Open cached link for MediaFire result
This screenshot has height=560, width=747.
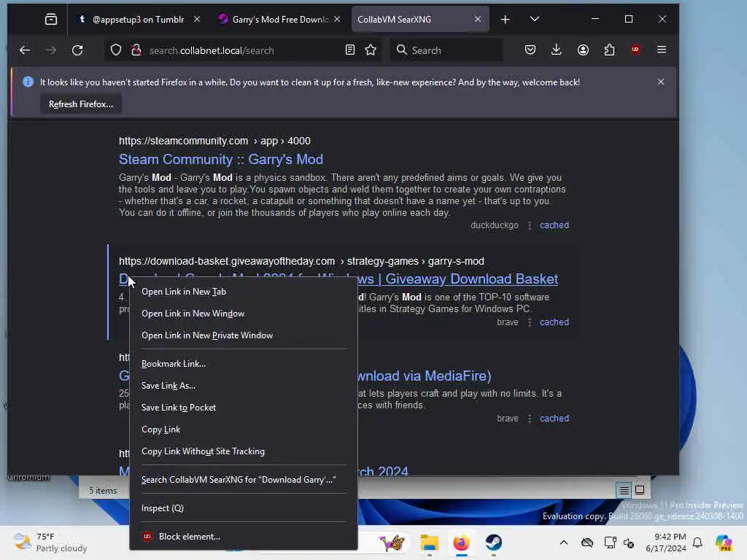(554, 419)
